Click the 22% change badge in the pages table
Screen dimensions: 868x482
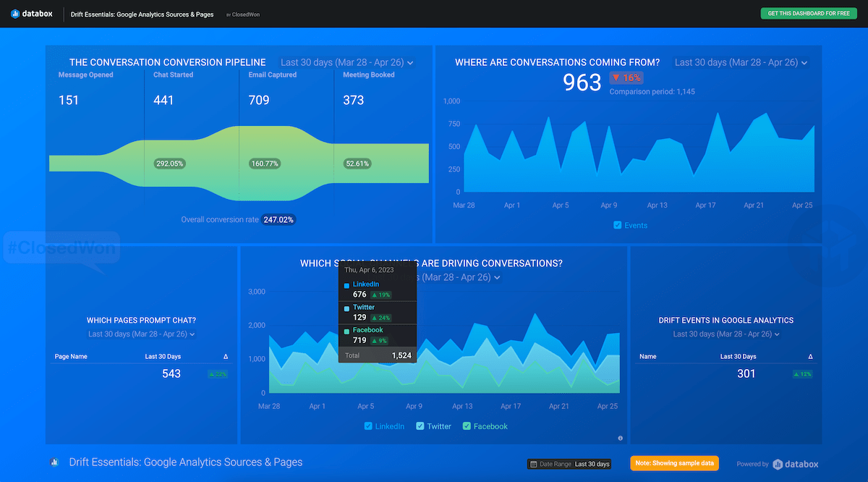click(x=218, y=374)
